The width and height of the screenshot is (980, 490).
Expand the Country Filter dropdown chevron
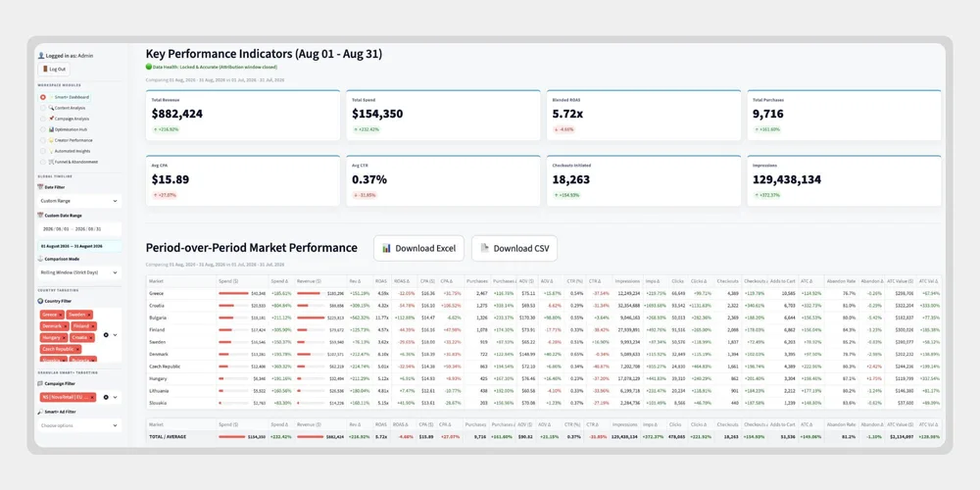pyautogui.click(x=115, y=335)
